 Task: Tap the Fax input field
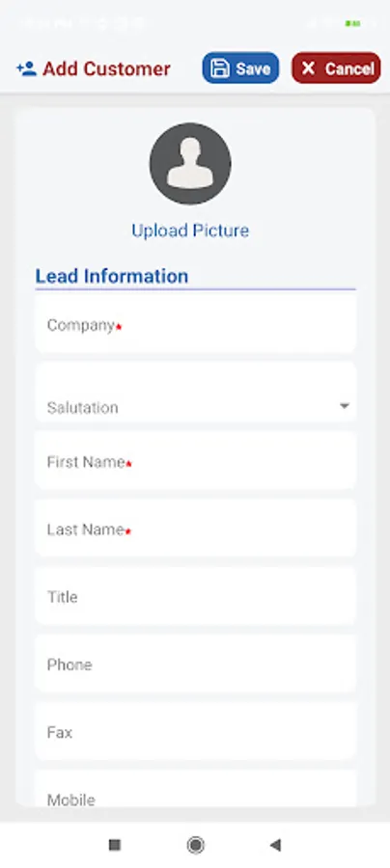pyautogui.click(x=195, y=732)
